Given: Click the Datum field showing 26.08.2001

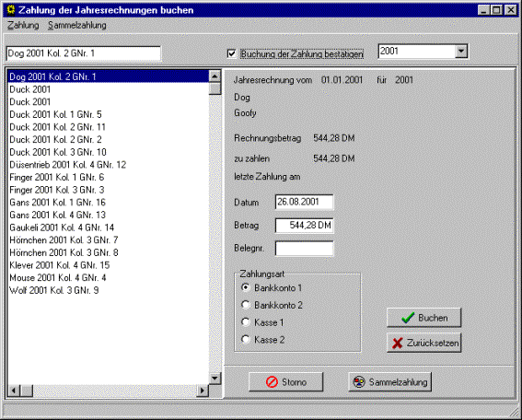Looking at the screenshot, I should (304, 202).
